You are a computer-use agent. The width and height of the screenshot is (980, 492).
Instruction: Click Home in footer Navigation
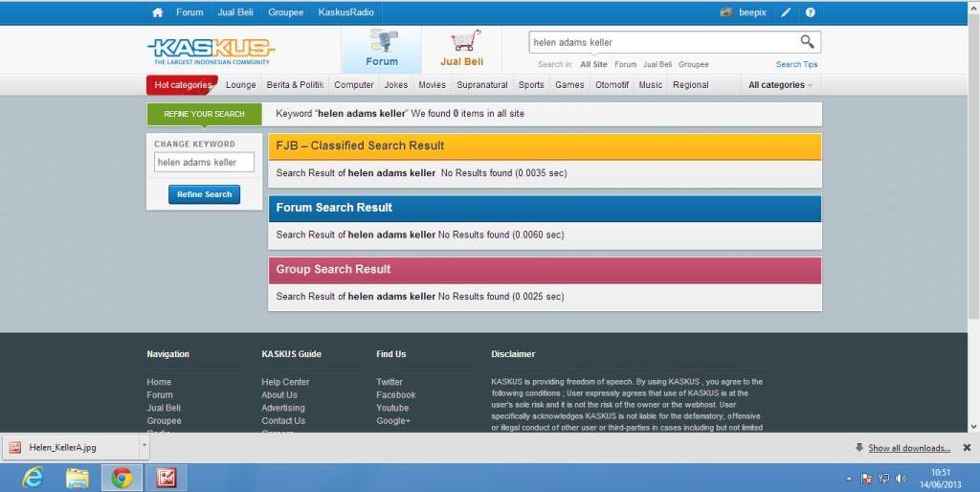pyautogui.click(x=159, y=382)
